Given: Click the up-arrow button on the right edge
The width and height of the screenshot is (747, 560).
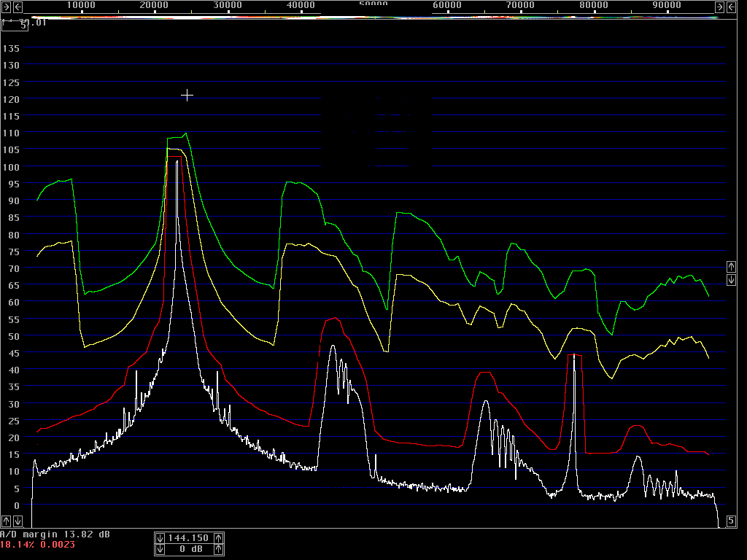Looking at the screenshot, I should (731, 267).
